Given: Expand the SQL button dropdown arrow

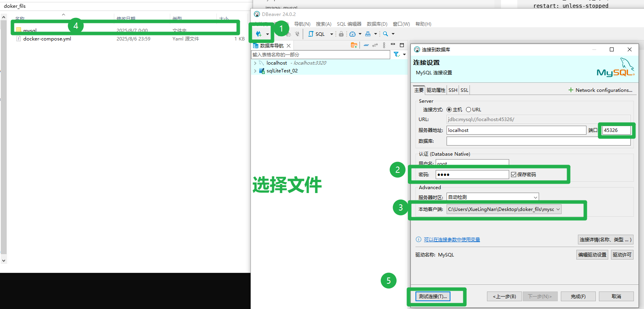Looking at the screenshot, I should [x=332, y=34].
